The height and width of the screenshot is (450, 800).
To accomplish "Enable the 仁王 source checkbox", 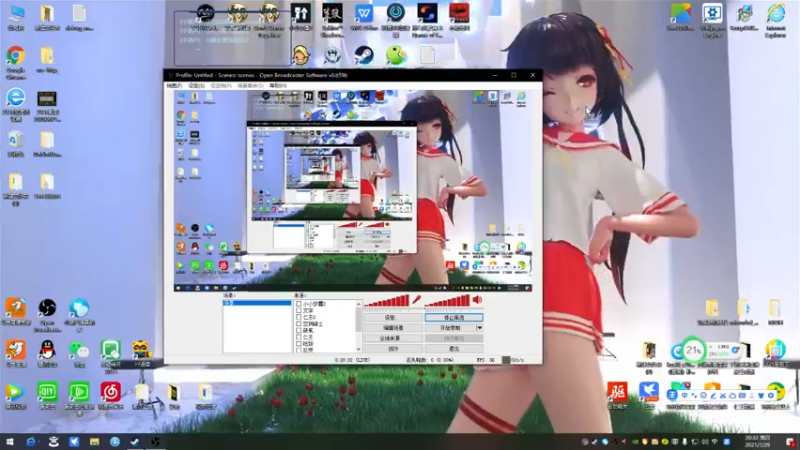I will click(x=298, y=337).
